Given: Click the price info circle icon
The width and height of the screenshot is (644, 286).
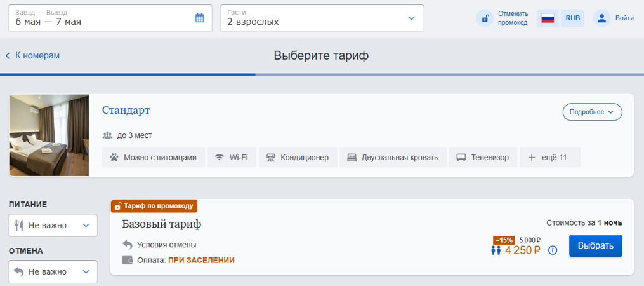Looking at the screenshot, I should pyautogui.click(x=553, y=250).
